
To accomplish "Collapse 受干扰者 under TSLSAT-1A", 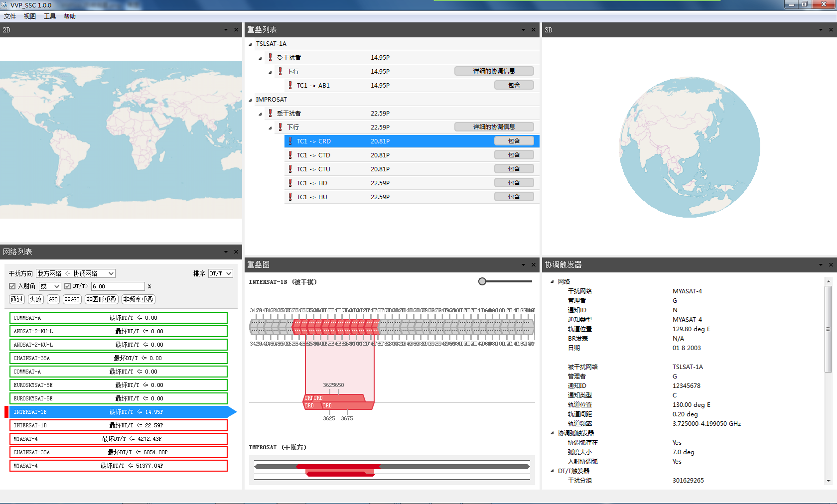I will [x=260, y=58].
